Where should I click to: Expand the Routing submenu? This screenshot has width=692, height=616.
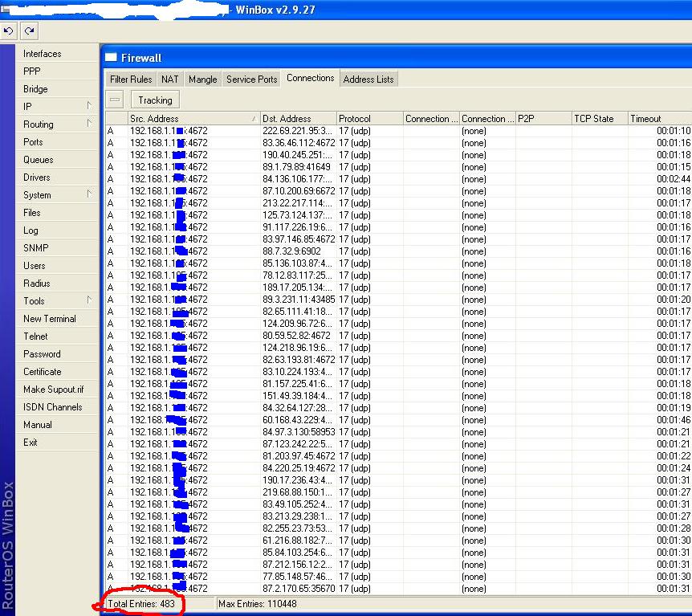point(89,124)
